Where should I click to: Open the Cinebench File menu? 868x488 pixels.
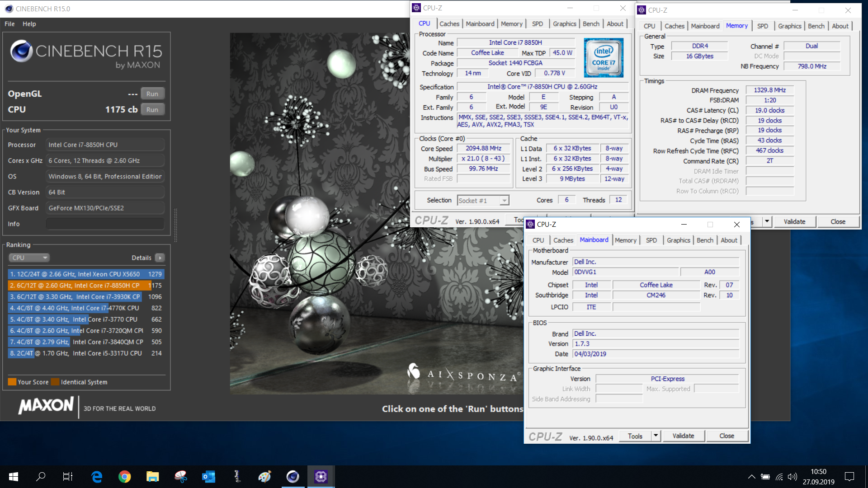coord(9,24)
